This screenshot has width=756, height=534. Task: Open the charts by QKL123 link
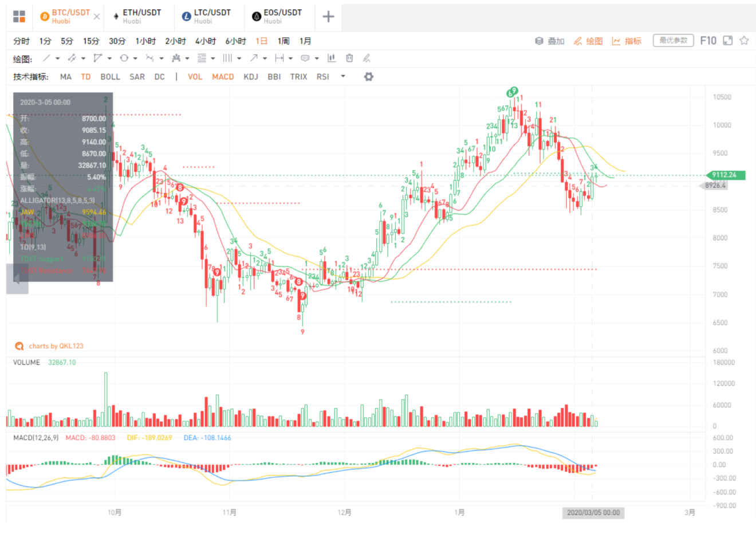(49, 346)
